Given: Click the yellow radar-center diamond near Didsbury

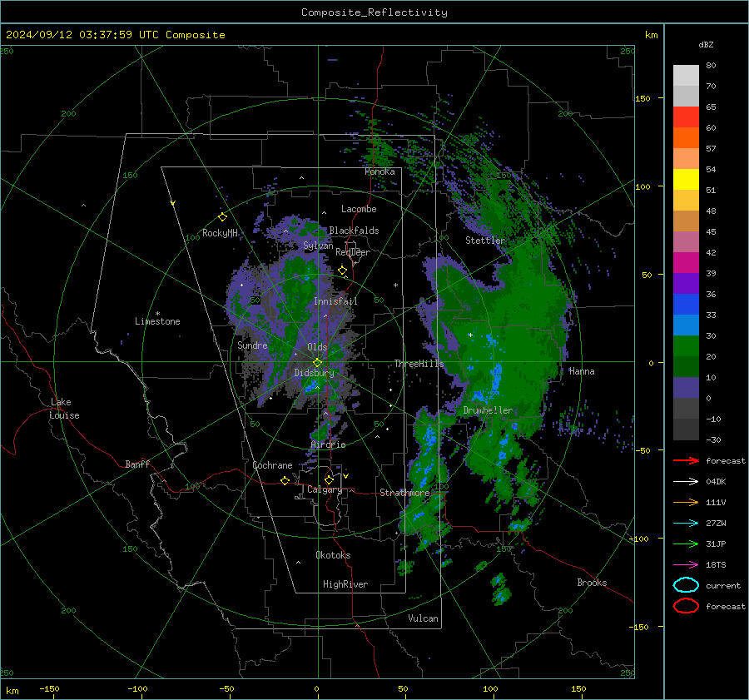Looking at the screenshot, I should pos(317,363).
